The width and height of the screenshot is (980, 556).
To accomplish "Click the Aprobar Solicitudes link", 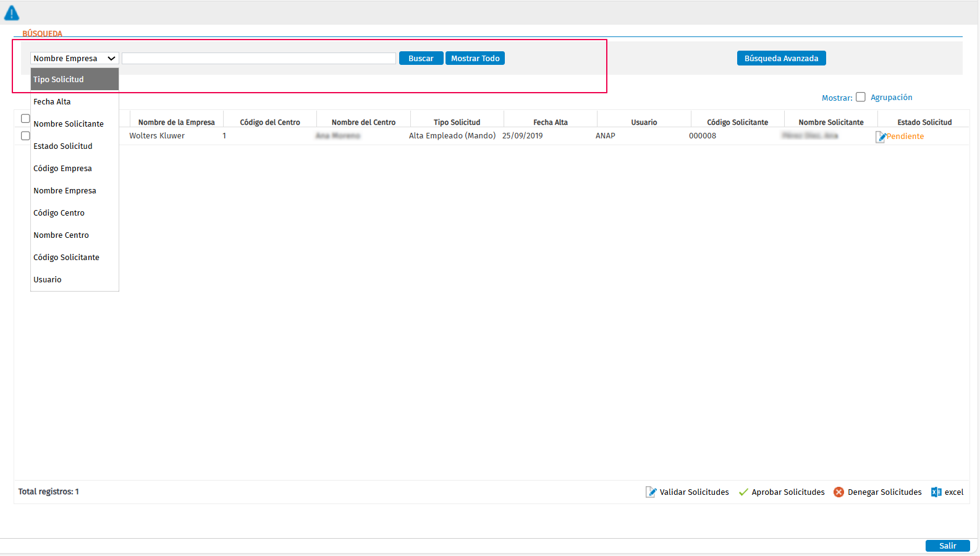I will (x=788, y=492).
